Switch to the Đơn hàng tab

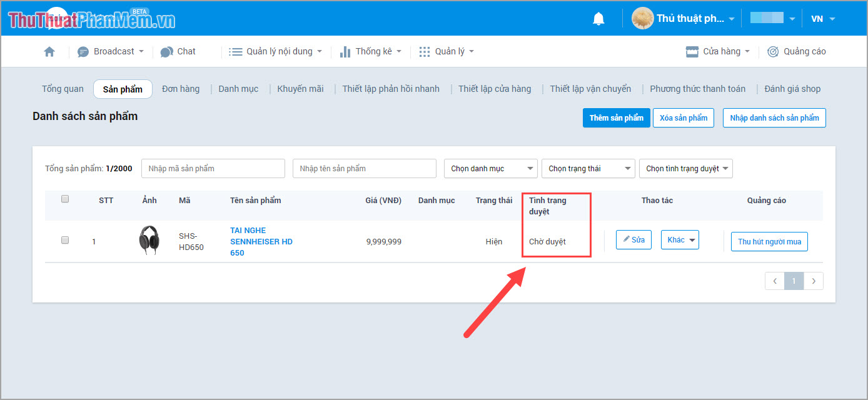(181, 89)
